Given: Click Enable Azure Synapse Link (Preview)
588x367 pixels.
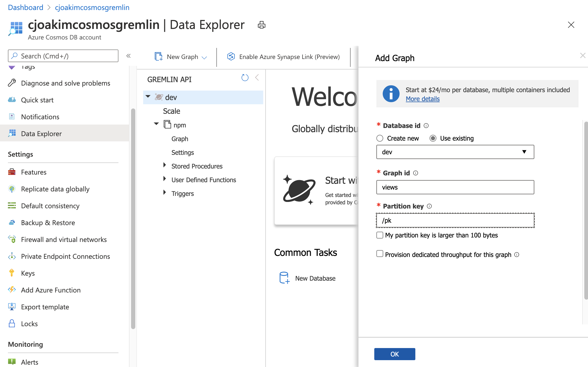Looking at the screenshot, I should (283, 57).
